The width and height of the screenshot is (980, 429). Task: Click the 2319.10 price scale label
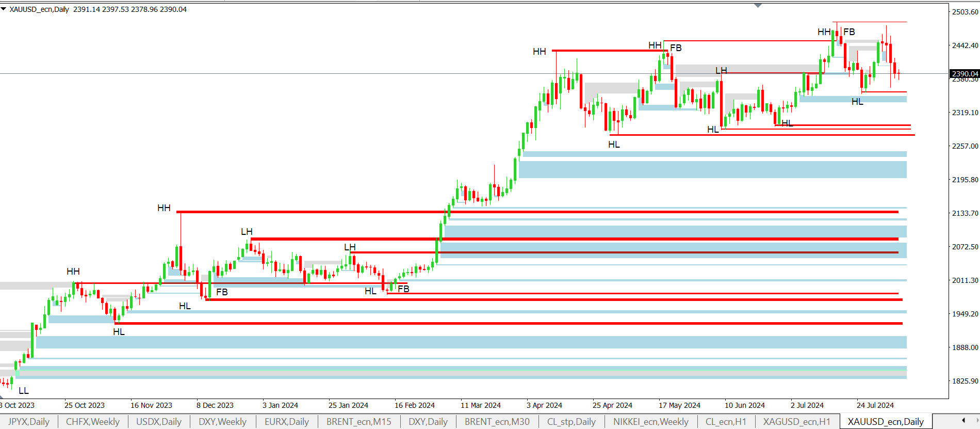[x=965, y=113]
